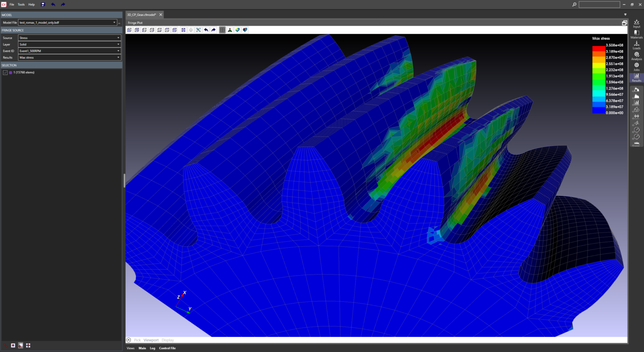
Task: Open the Results section
Action: click(637, 77)
